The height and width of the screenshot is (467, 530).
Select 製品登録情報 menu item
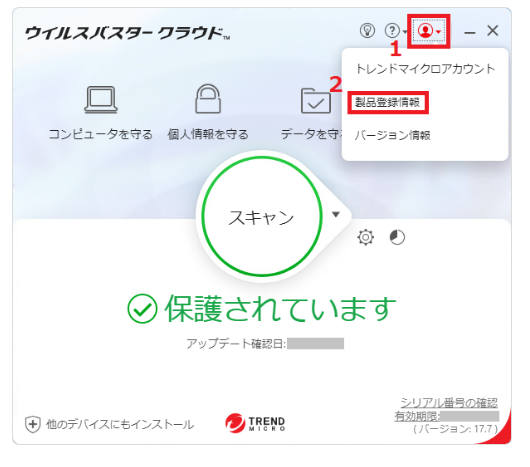(x=388, y=102)
